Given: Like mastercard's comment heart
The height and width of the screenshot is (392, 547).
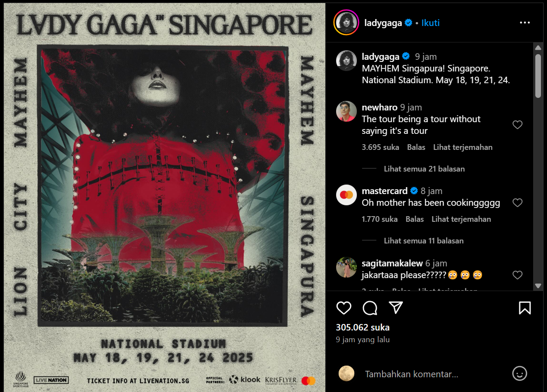Looking at the screenshot, I should 518,202.
